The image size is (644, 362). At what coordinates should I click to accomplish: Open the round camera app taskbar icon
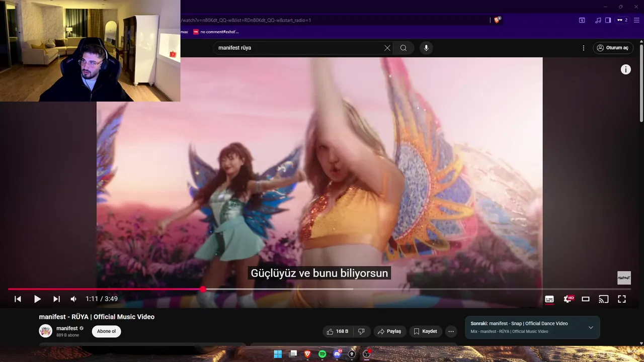tap(352, 354)
